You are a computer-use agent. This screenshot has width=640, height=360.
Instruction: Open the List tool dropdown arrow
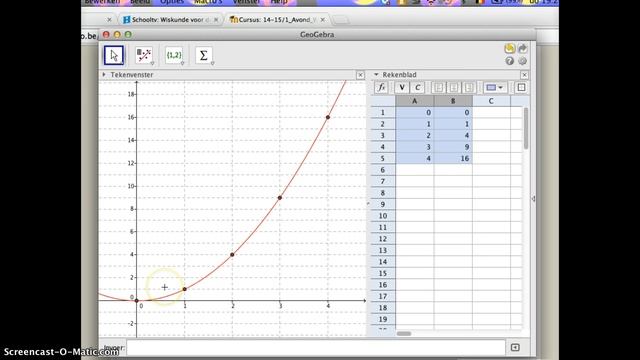(182, 63)
